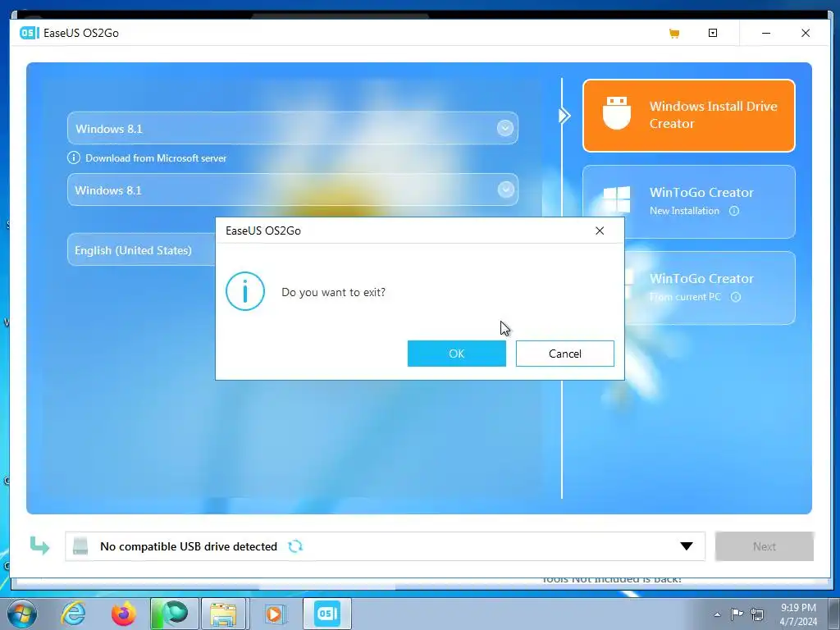Close the 'Do you want to exit' dialog
This screenshot has width=840, height=630.
point(600,231)
